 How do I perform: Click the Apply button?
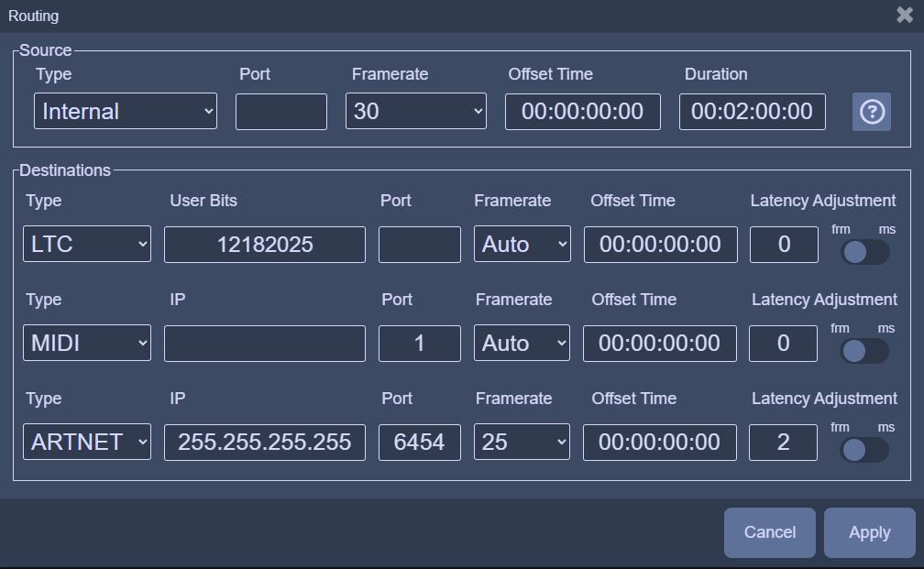pyautogui.click(x=869, y=532)
